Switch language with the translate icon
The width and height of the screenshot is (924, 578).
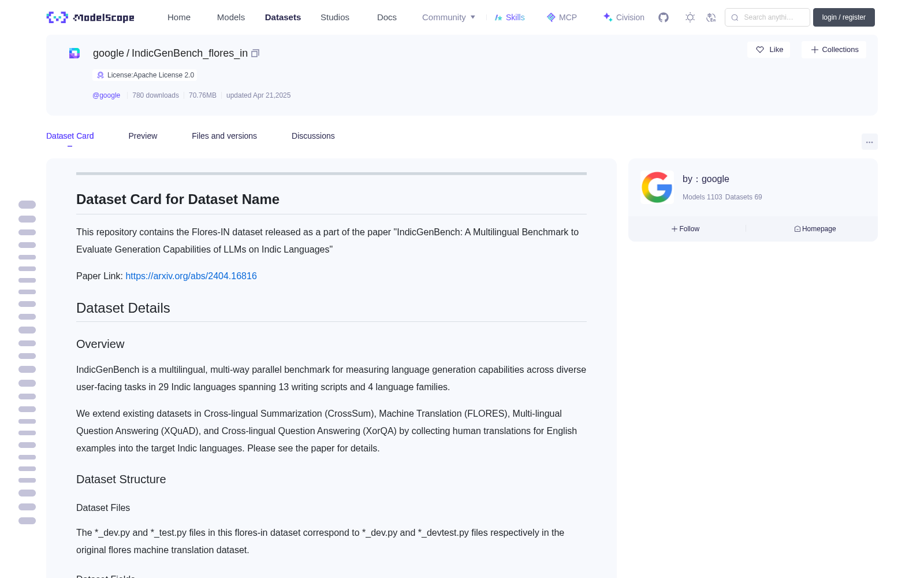click(711, 17)
